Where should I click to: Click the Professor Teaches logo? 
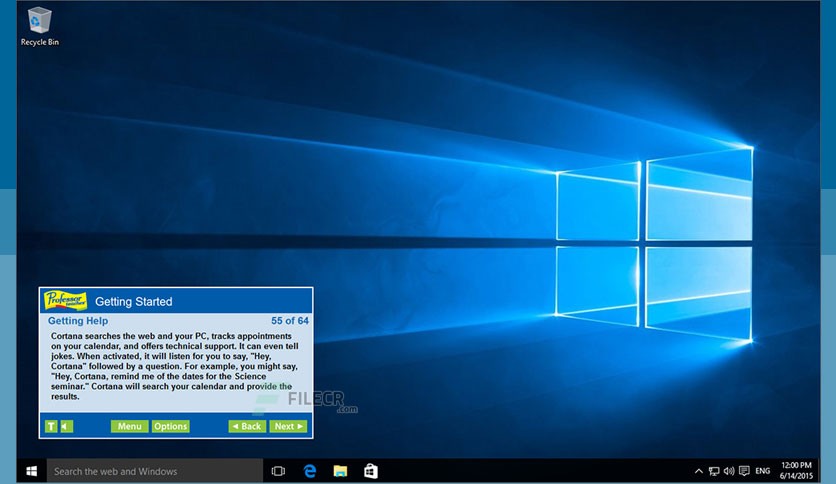(66, 301)
